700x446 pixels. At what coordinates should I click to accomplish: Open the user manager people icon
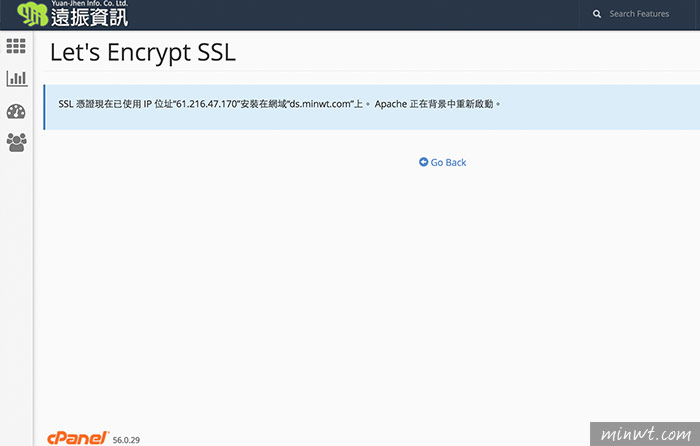(x=17, y=142)
